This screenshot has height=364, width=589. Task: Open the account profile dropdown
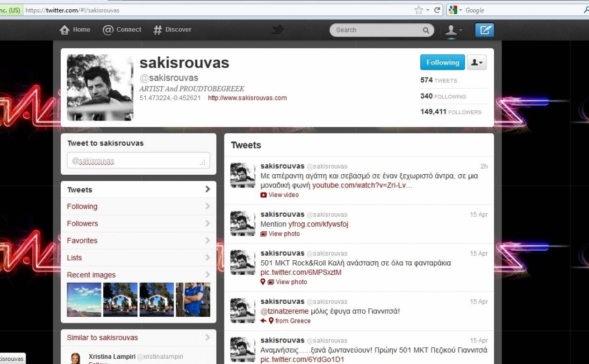[x=453, y=30]
